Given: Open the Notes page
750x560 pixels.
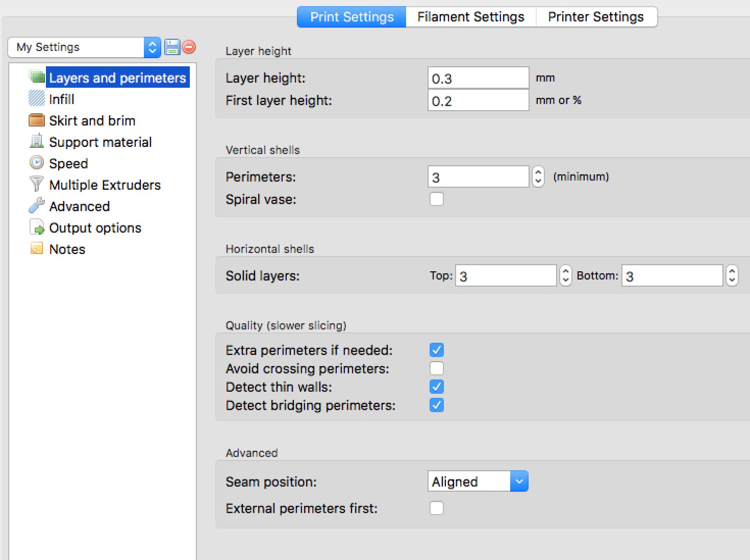Looking at the screenshot, I should [x=67, y=249].
